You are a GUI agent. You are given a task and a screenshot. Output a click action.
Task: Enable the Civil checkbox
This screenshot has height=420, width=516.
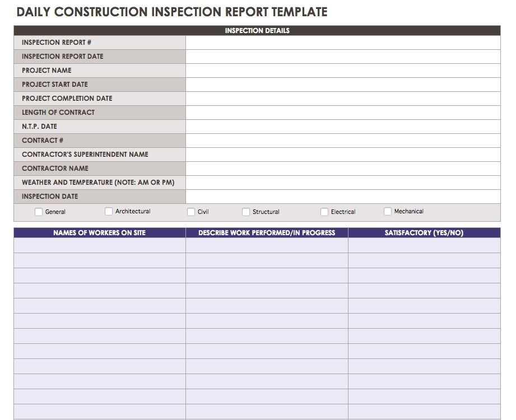click(x=191, y=212)
